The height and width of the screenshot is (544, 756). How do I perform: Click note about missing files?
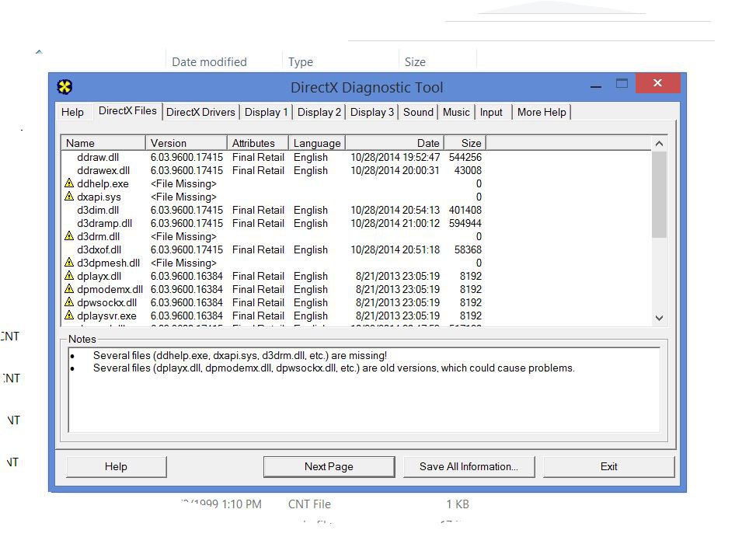click(239, 355)
